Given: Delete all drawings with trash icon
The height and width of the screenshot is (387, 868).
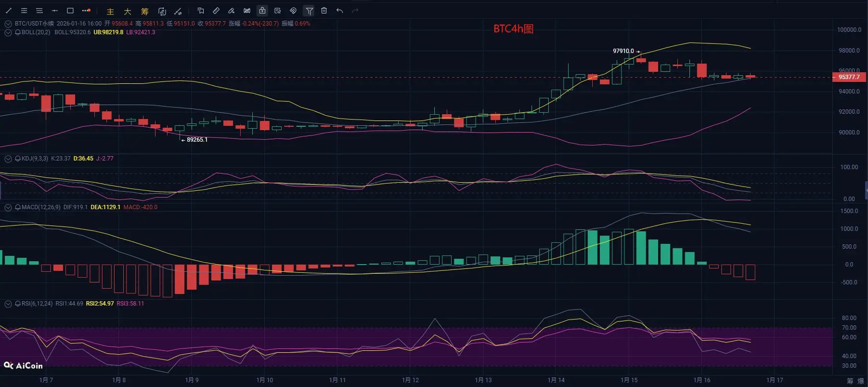Looking at the screenshot, I should [x=324, y=11].
